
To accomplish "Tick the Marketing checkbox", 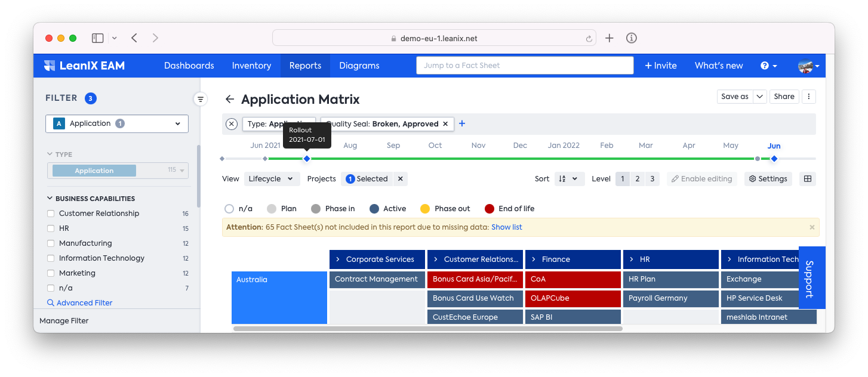I will pyautogui.click(x=51, y=273).
